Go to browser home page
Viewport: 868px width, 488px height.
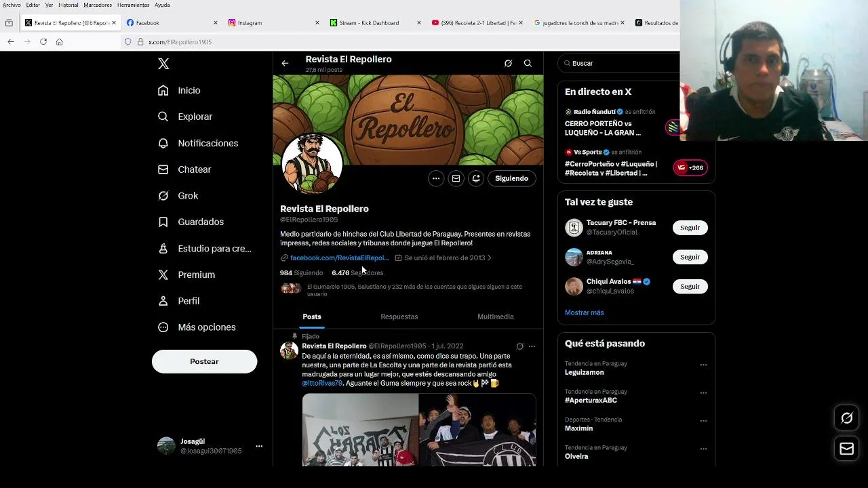point(60,41)
